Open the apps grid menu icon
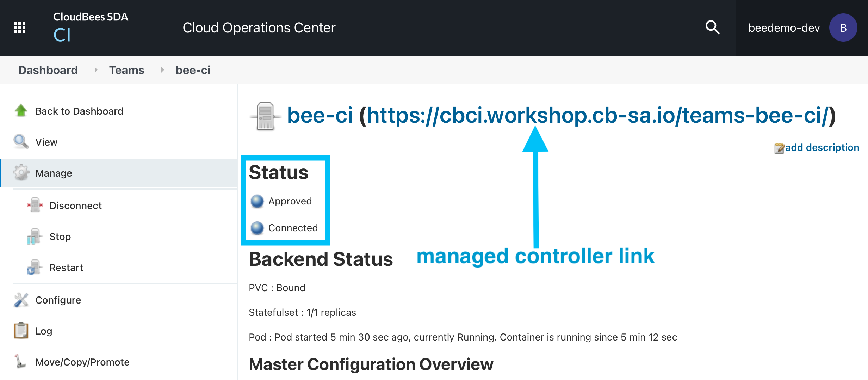 20,27
